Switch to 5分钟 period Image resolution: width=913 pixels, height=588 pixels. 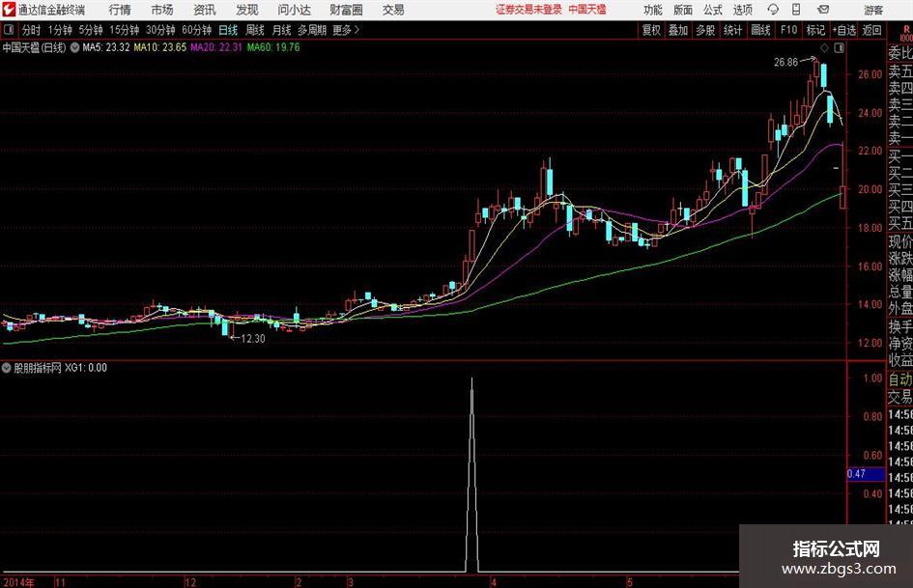tap(90, 30)
